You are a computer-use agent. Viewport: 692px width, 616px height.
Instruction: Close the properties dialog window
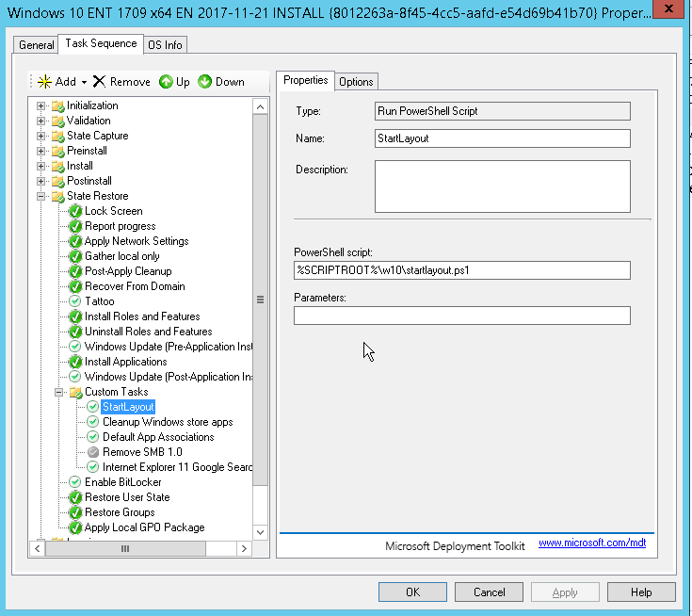tap(668, 8)
